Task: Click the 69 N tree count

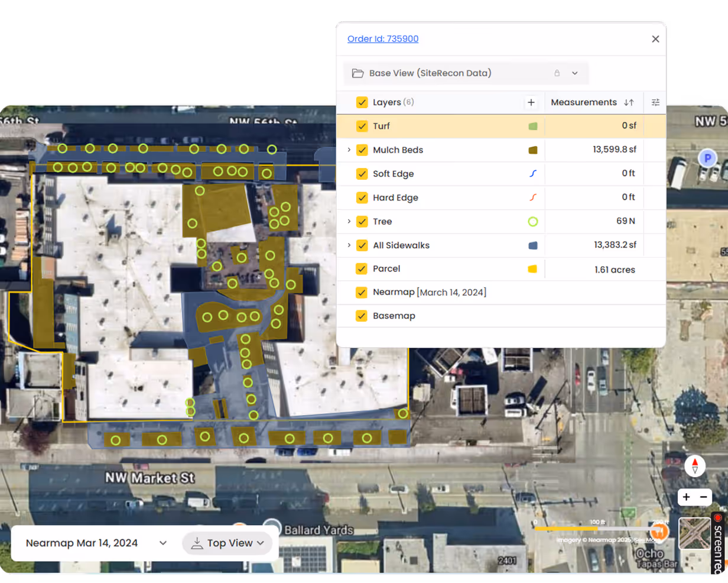Action: point(626,221)
